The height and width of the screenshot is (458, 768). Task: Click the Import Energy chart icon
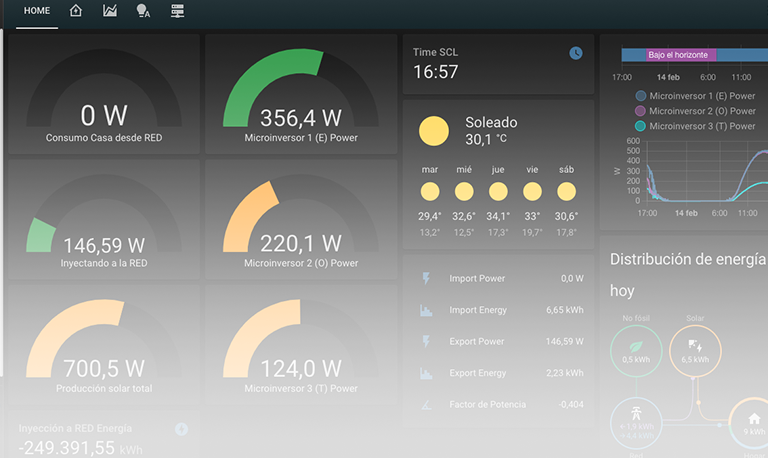(x=426, y=310)
